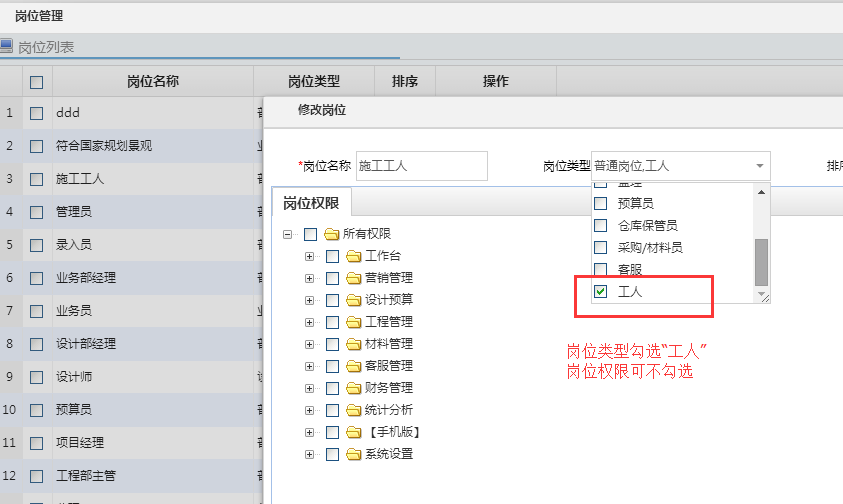Uncheck the 工人 option in dropdown list

click(601, 292)
